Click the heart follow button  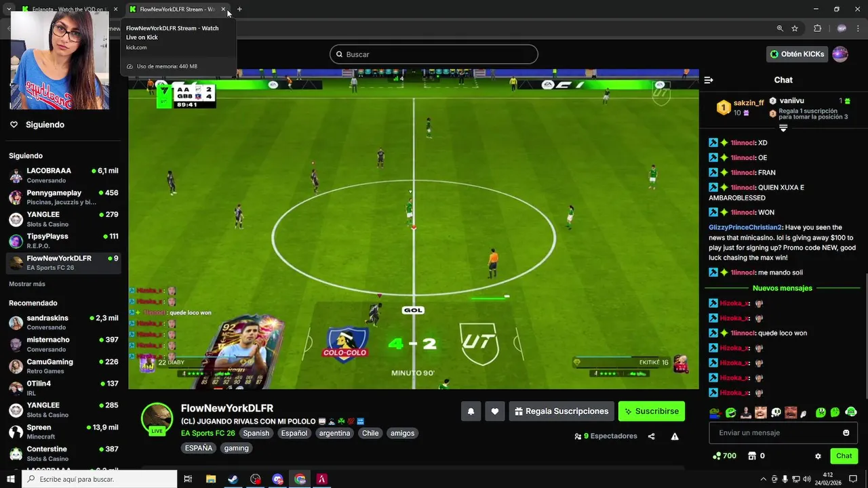[x=495, y=411]
